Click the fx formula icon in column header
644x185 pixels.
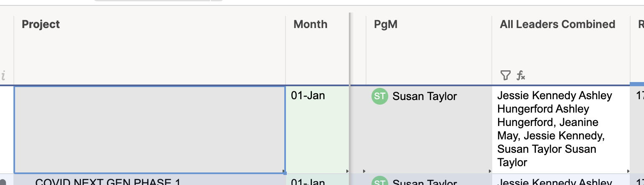click(x=520, y=75)
